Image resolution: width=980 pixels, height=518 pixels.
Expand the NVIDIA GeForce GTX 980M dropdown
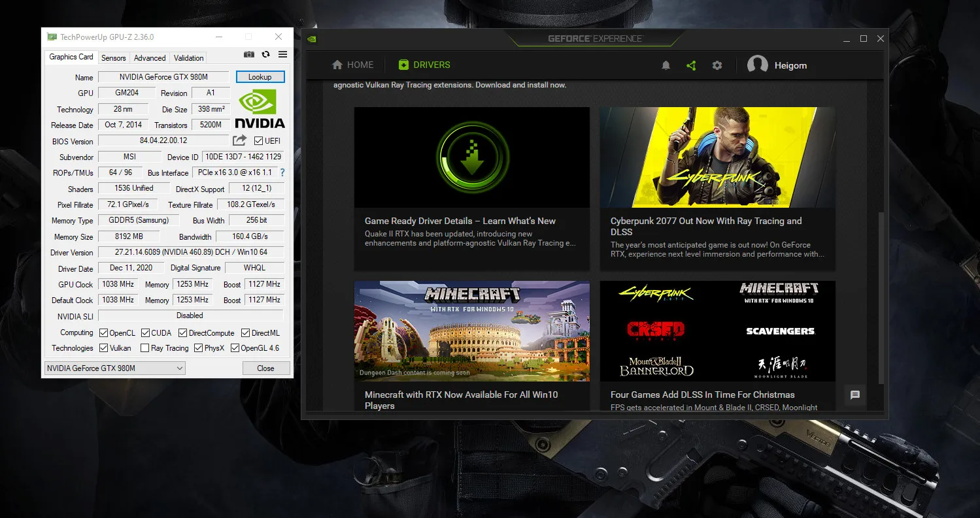pos(114,368)
